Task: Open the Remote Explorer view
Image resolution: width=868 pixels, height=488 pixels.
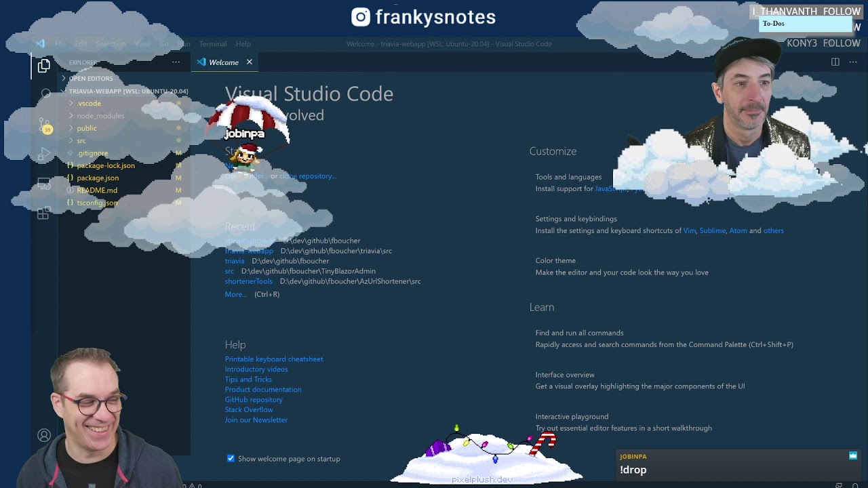Action: click(44, 184)
